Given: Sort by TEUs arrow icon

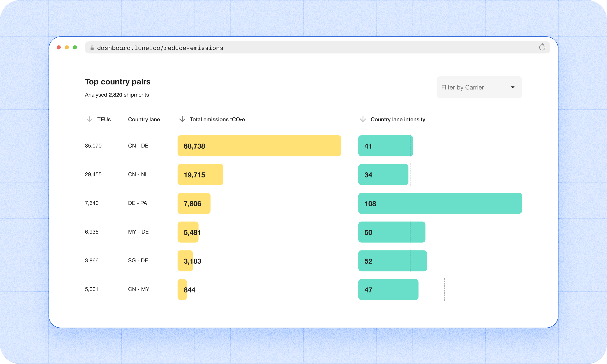Looking at the screenshot, I should (90, 119).
